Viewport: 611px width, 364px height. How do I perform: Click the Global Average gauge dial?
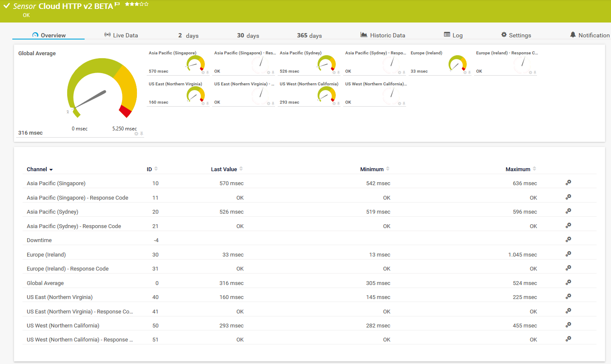[102, 87]
